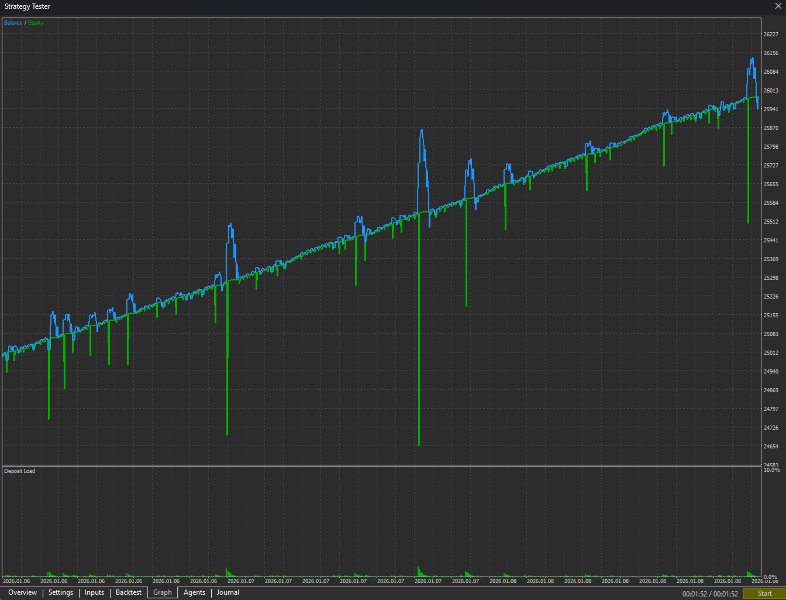Click the 25226 axis value

point(771,296)
